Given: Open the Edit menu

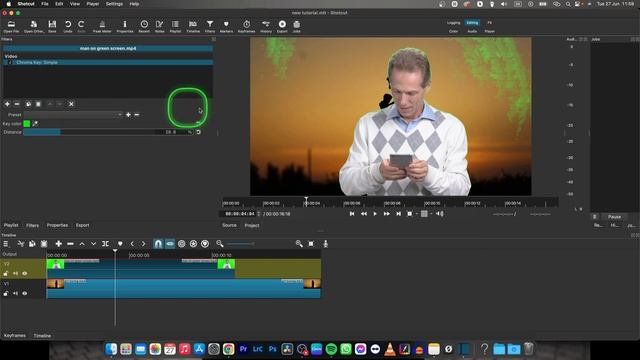Looking at the screenshot, I should [x=59, y=4].
